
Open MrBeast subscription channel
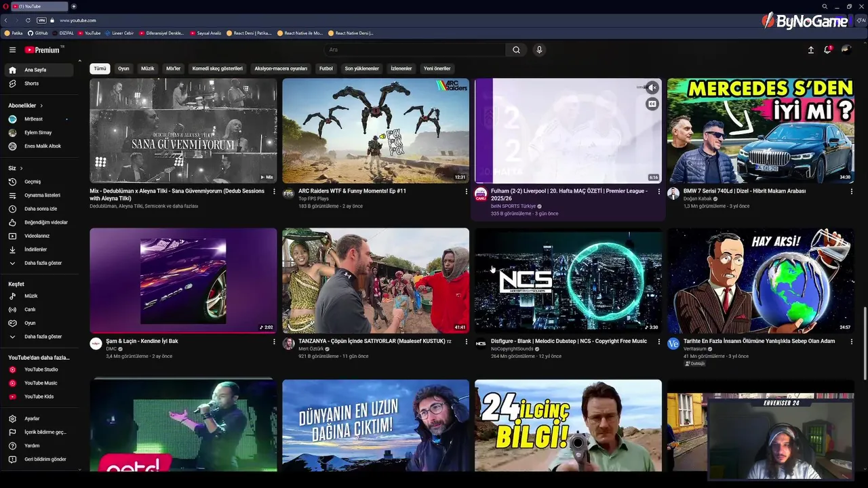coord(39,119)
